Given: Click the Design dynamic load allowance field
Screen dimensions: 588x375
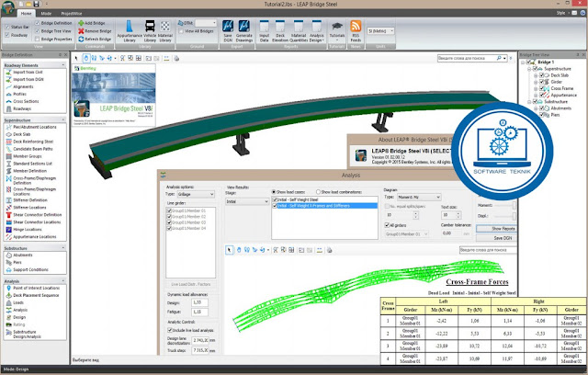Looking at the screenshot, I should point(199,302).
